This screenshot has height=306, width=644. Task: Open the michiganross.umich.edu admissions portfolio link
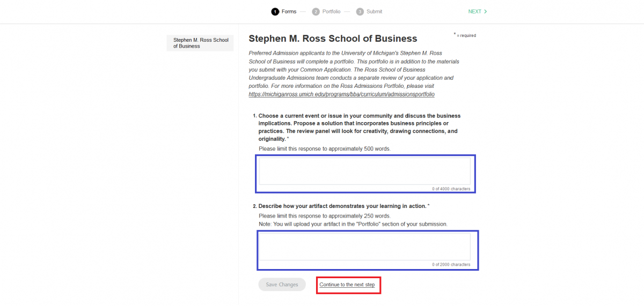coord(341,94)
